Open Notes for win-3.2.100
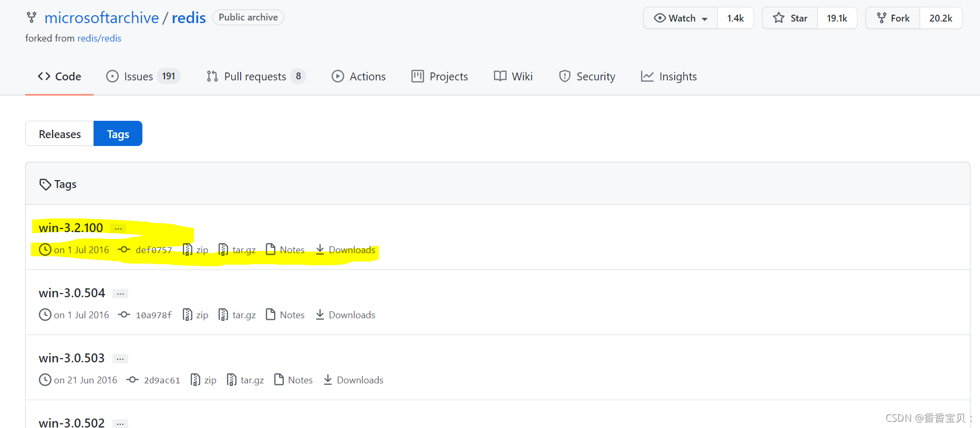The image size is (980, 428). click(285, 249)
